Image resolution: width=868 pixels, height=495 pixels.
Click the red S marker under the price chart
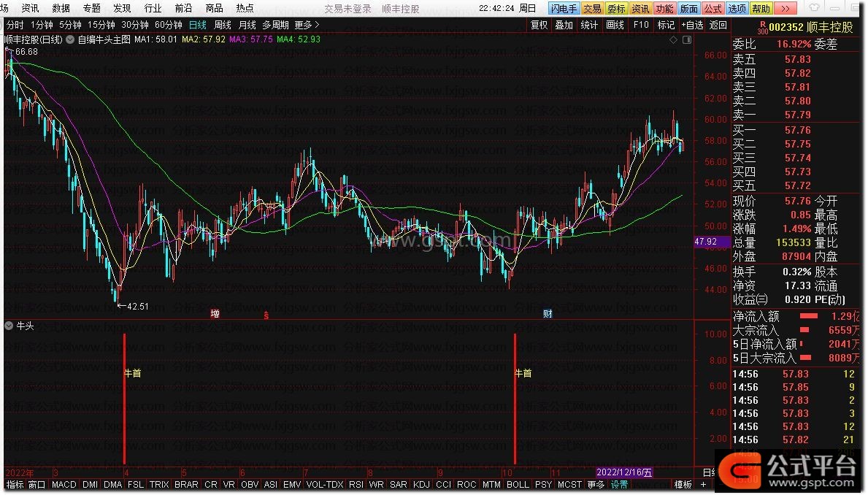266,315
